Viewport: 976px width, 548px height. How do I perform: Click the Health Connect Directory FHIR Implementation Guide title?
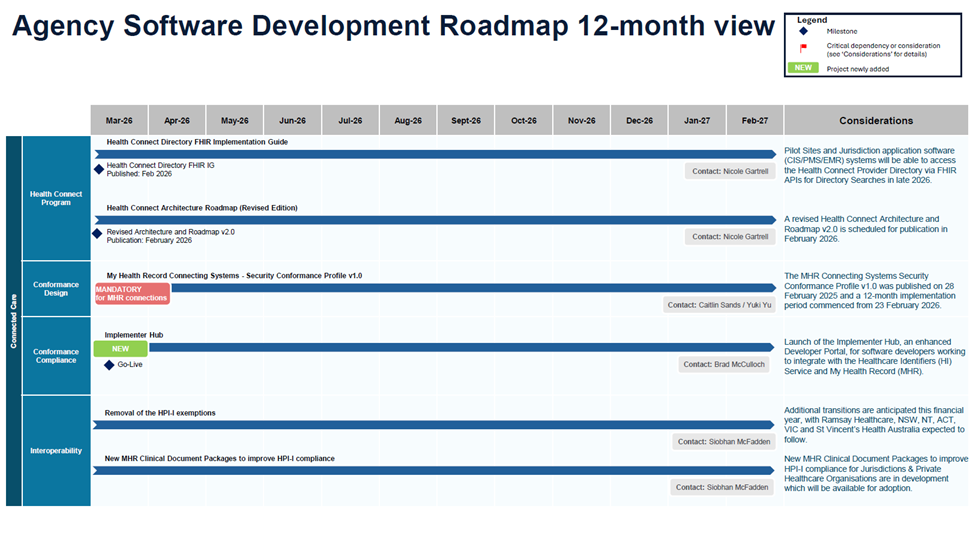coord(197,142)
